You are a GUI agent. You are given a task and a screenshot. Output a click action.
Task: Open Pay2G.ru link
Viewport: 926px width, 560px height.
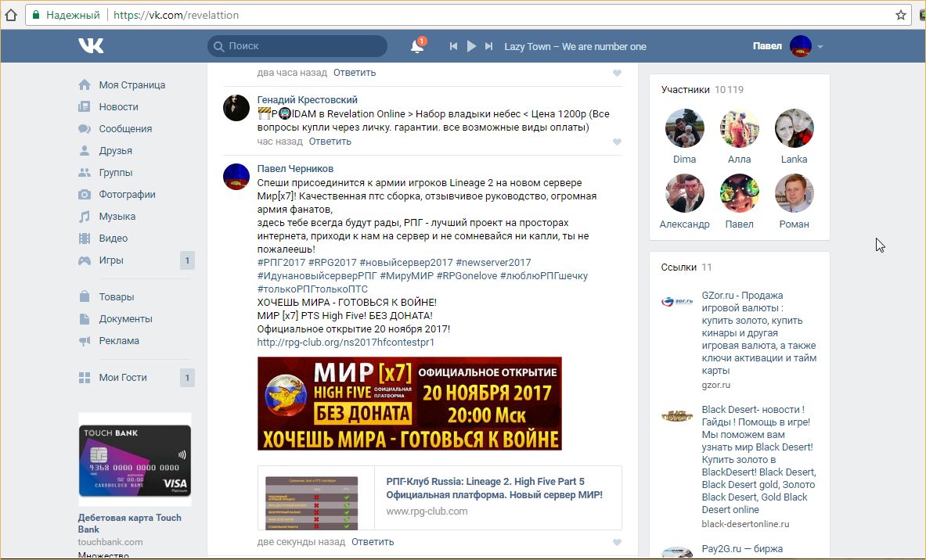click(742, 549)
